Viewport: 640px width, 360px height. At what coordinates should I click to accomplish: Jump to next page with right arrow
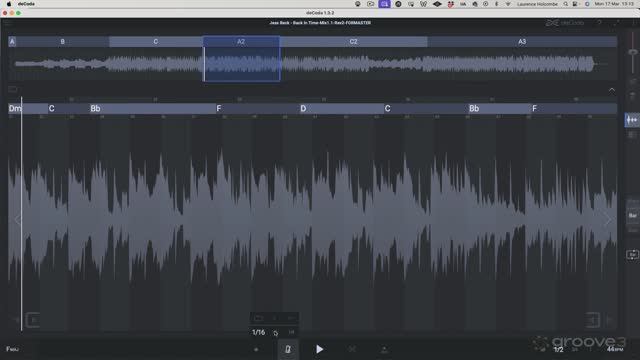point(608,220)
